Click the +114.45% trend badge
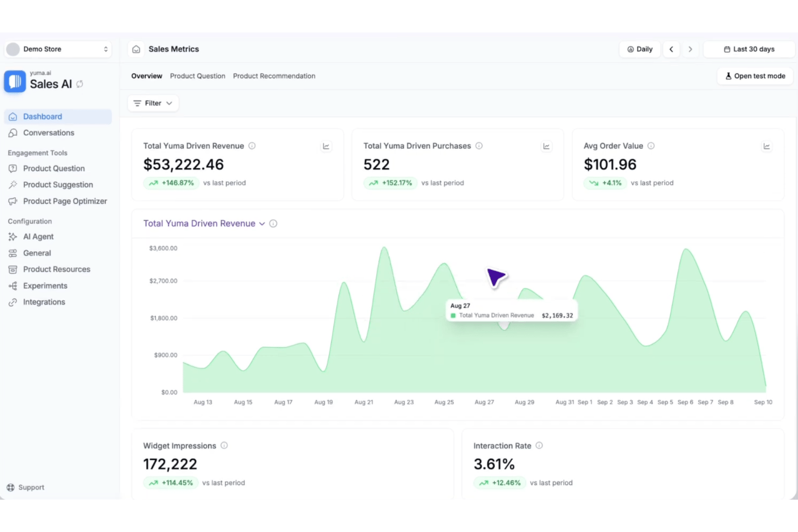Viewport: 798px width, 532px height. [x=171, y=482]
